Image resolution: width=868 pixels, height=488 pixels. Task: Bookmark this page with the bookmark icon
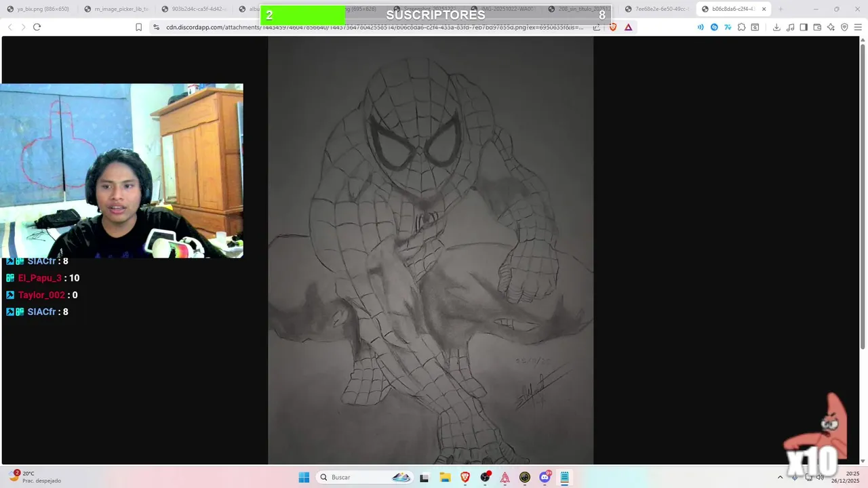click(138, 27)
